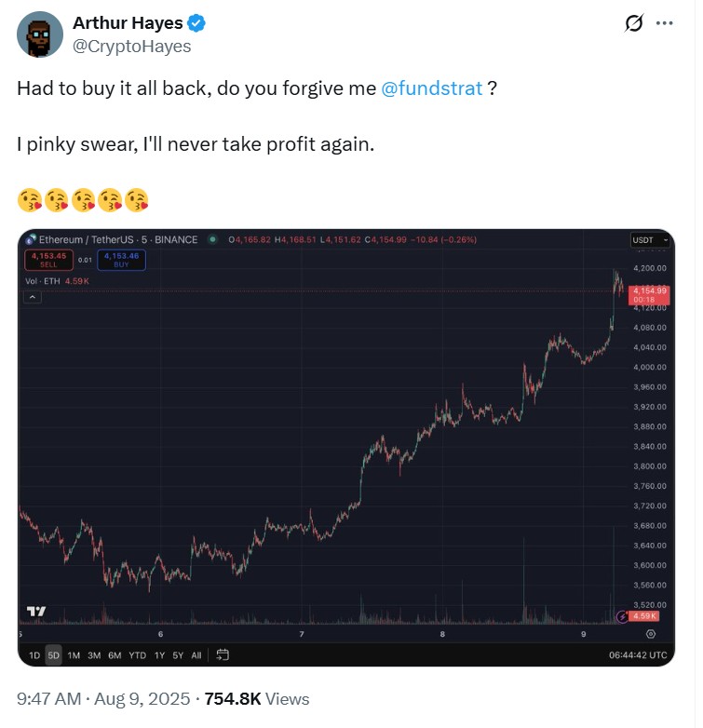Click the TradingView logo on chart
This screenshot has width=703, height=728.
pyautogui.click(x=36, y=612)
